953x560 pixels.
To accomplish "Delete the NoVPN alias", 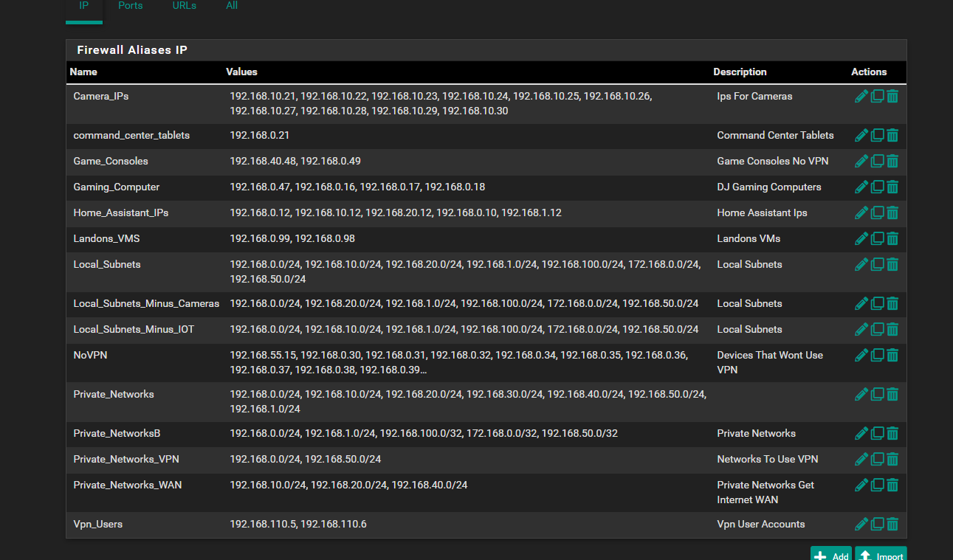I will click(x=892, y=355).
